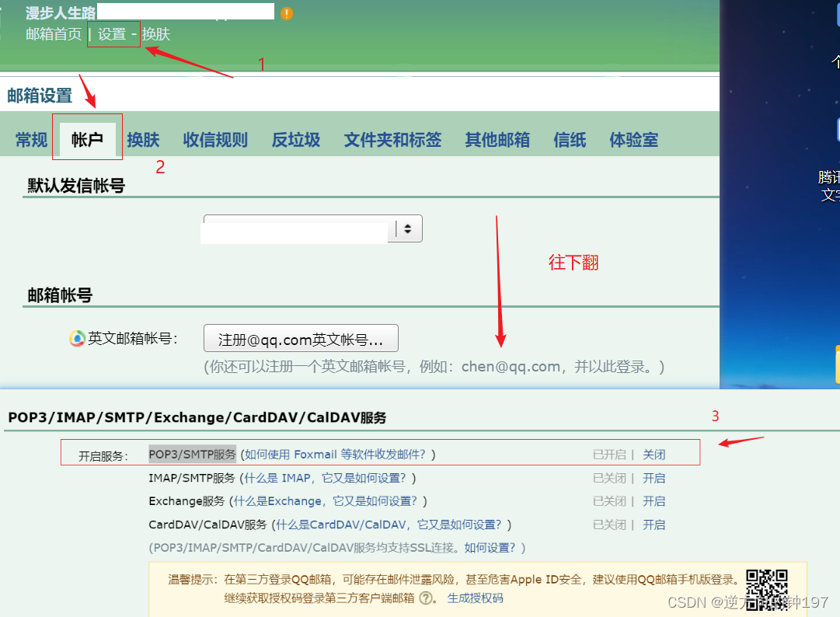Screen dimensions: 840x617
Task: Open the 什么是CardDAV/CalDAV help link
Action: click(389, 525)
